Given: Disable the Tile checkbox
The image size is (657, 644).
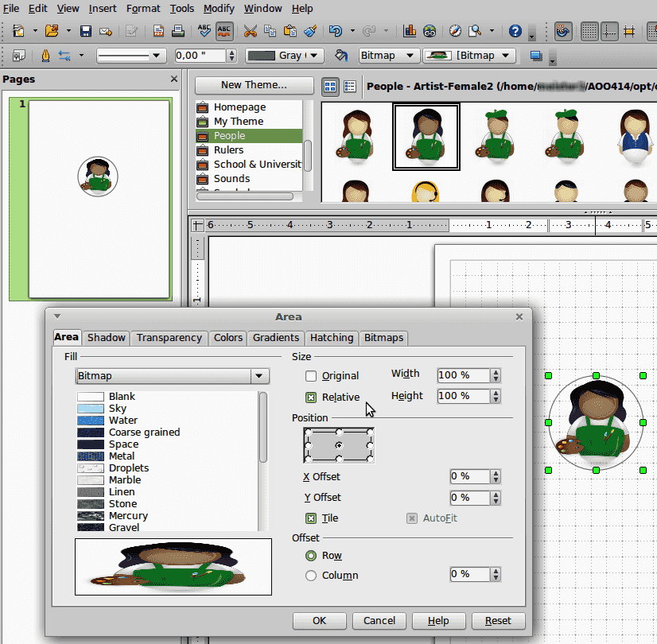Looking at the screenshot, I should click(x=310, y=518).
